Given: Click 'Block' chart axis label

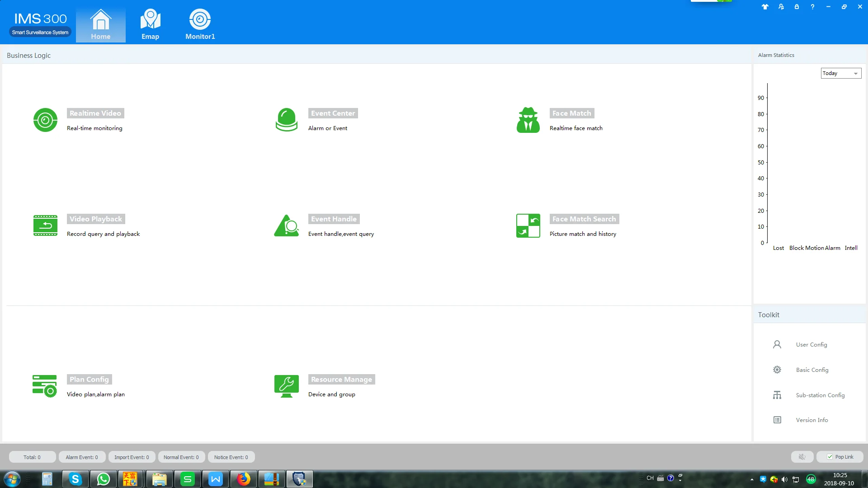Looking at the screenshot, I should pyautogui.click(x=797, y=248).
